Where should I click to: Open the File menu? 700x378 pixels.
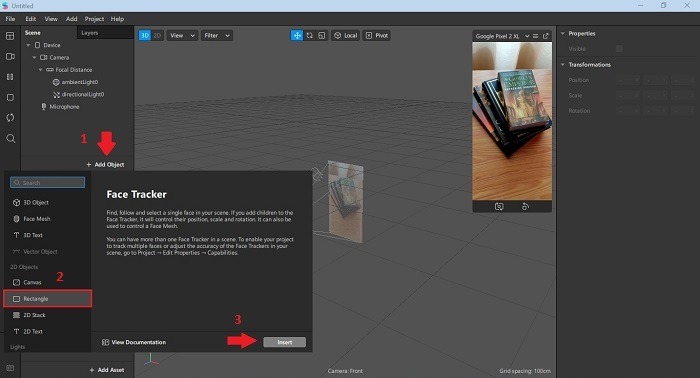point(10,19)
